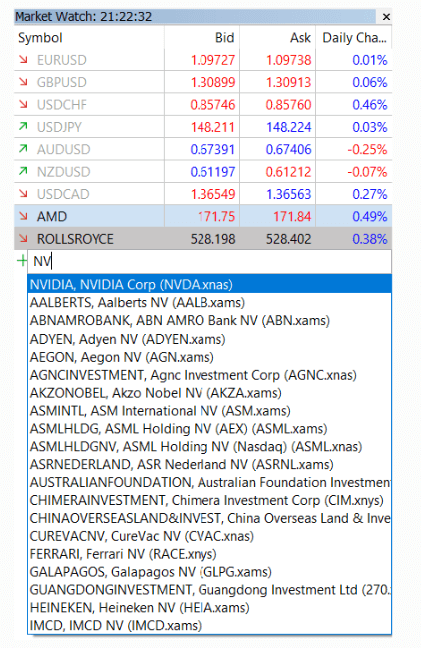Select CHINAOVERSEASLAND&INVEST list item
The image size is (421, 648).
(x=209, y=518)
